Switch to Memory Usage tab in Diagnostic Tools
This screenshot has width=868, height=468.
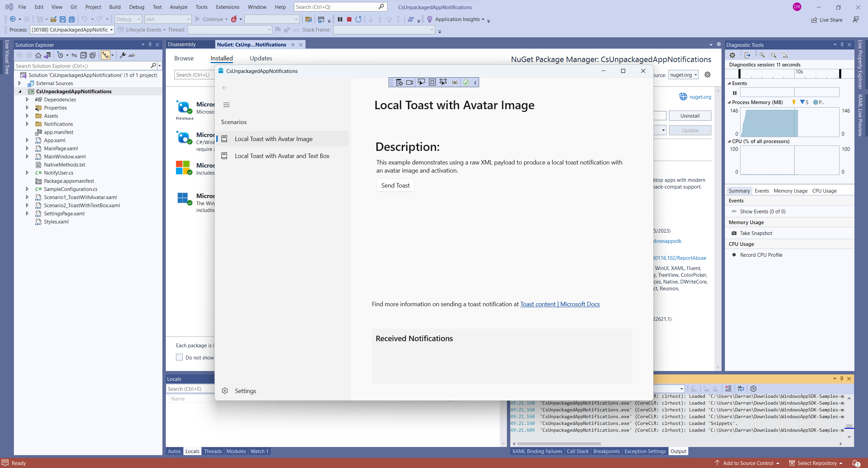pyautogui.click(x=790, y=191)
